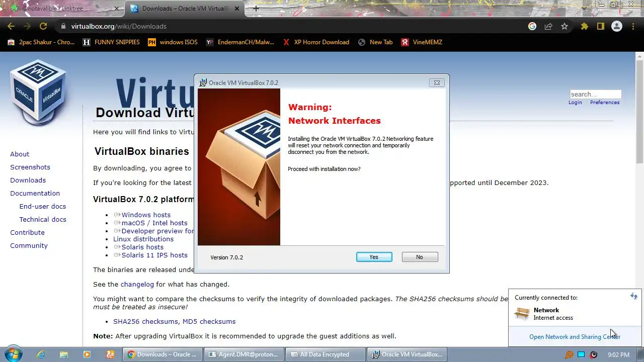Open Windows Explorer from the taskbar

(x=64, y=354)
